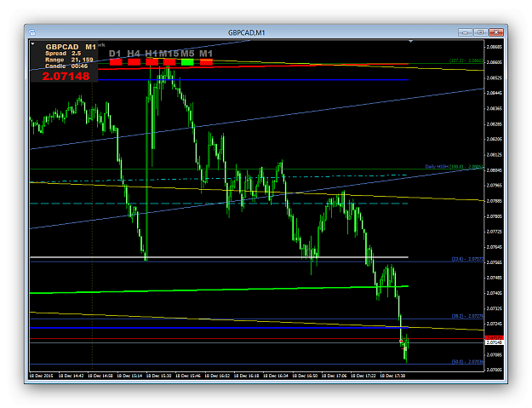Select the M15 timeframe label

pyautogui.click(x=169, y=54)
